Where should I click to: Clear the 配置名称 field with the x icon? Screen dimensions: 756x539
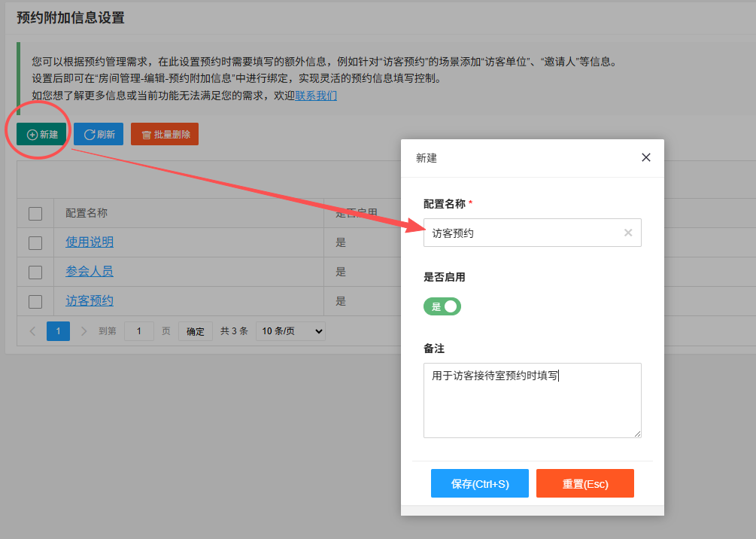628,233
